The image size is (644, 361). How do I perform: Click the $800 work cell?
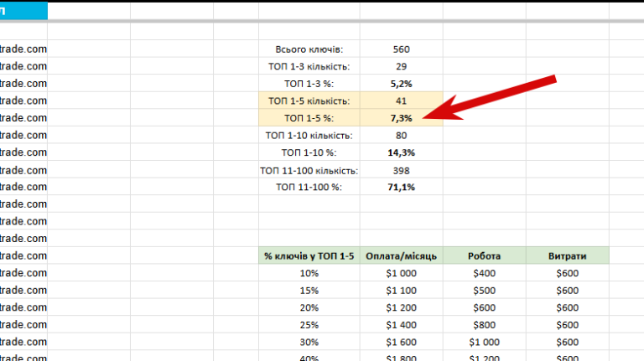(484, 325)
